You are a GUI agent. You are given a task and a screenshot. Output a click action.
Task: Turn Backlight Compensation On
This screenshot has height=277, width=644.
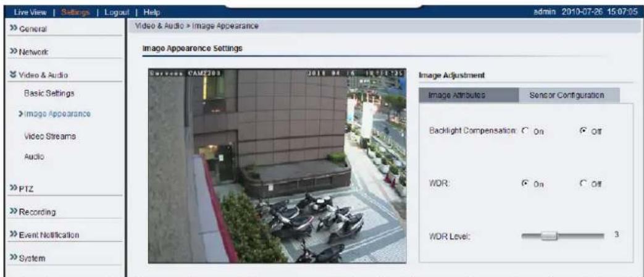[x=524, y=130]
